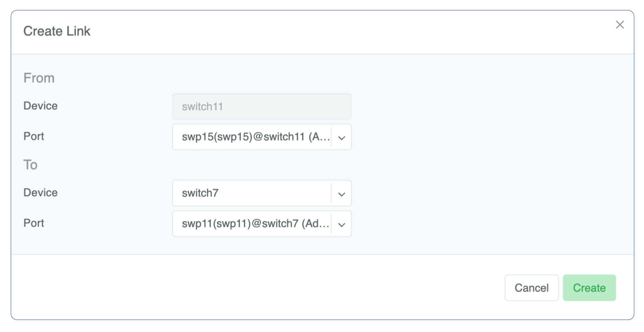Click the swp11(swp11)@switch7 selected value text
The height and width of the screenshot is (332, 644).
point(255,224)
